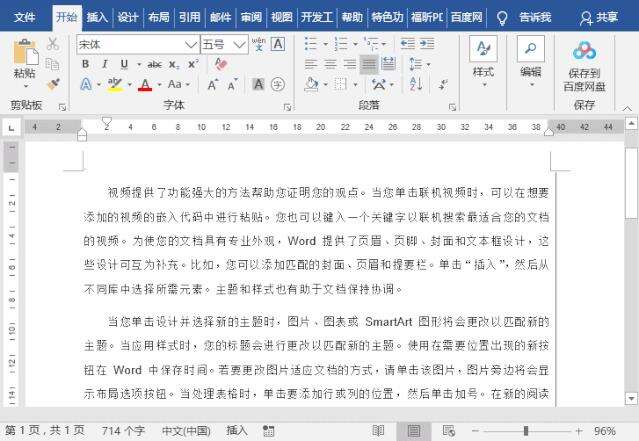Increase font size with grow icon
This screenshot has width=639, height=441.
point(213,85)
